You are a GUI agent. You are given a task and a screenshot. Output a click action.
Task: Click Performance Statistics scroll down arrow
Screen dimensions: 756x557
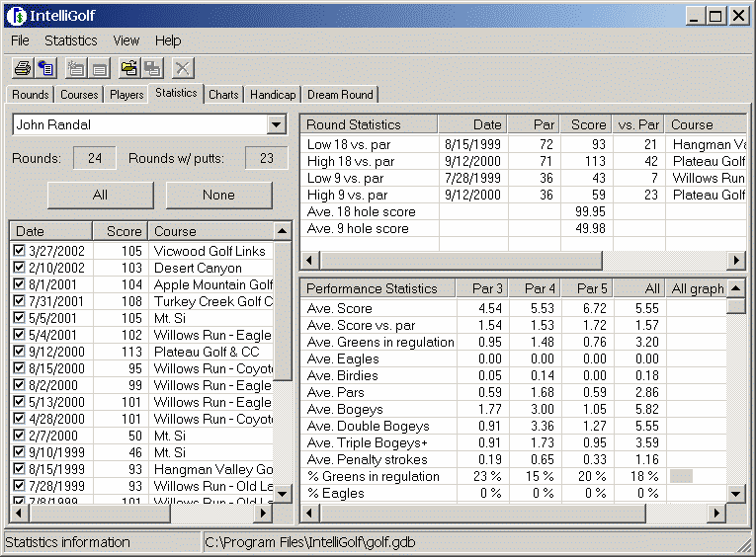(736, 494)
